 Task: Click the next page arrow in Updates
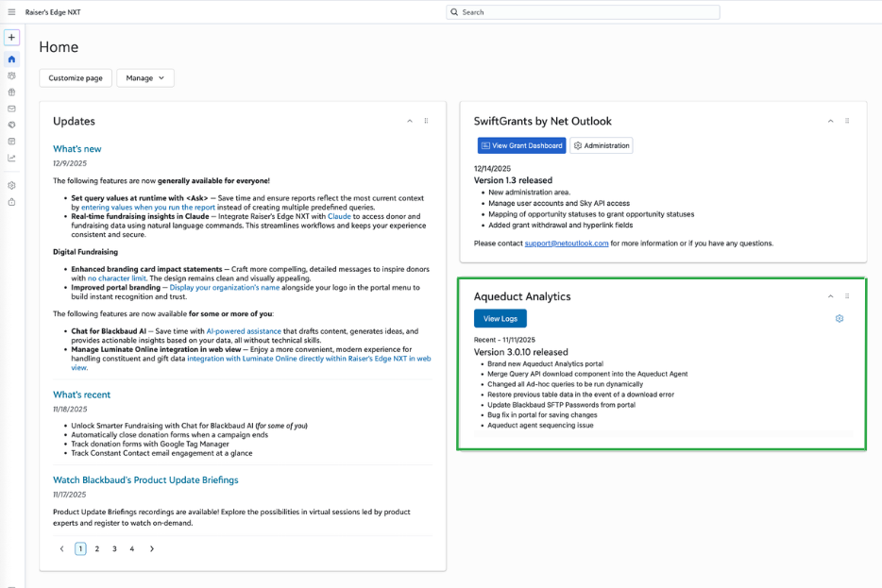click(x=152, y=548)
